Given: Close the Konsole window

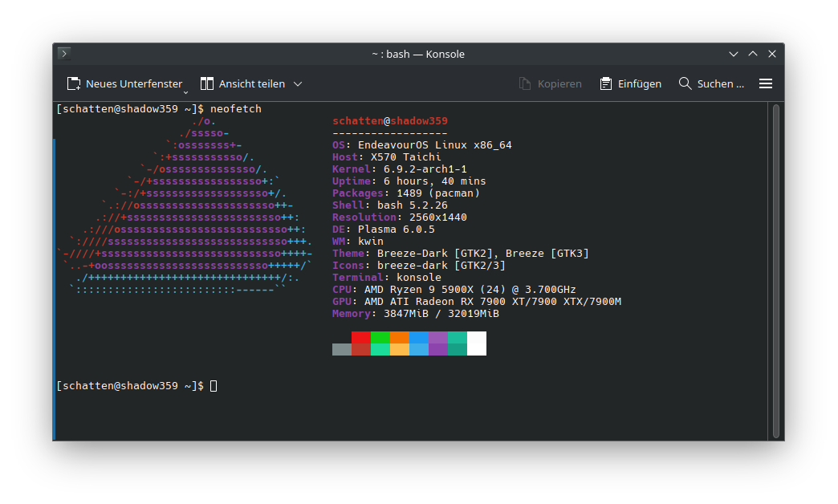Looking at the screenshot, I should pyautogui.click(x=771, y=54).
